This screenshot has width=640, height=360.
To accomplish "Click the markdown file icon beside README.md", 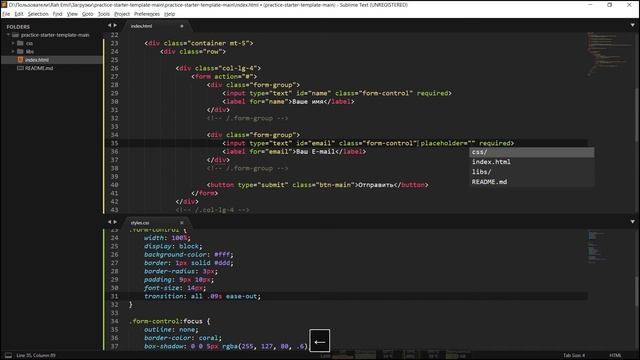I will pos(20,68).
